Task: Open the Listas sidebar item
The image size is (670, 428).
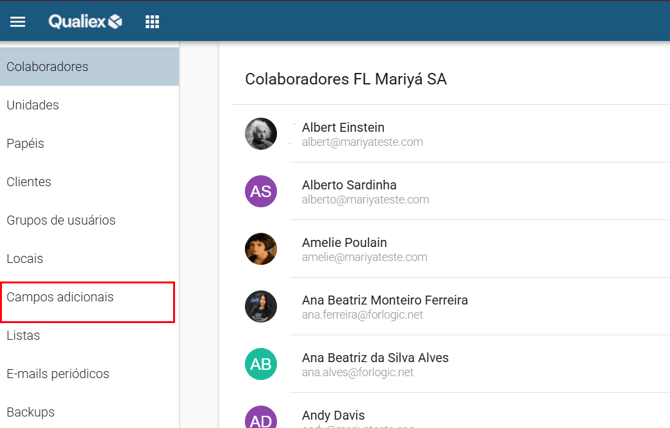Action: coord(23,335)
